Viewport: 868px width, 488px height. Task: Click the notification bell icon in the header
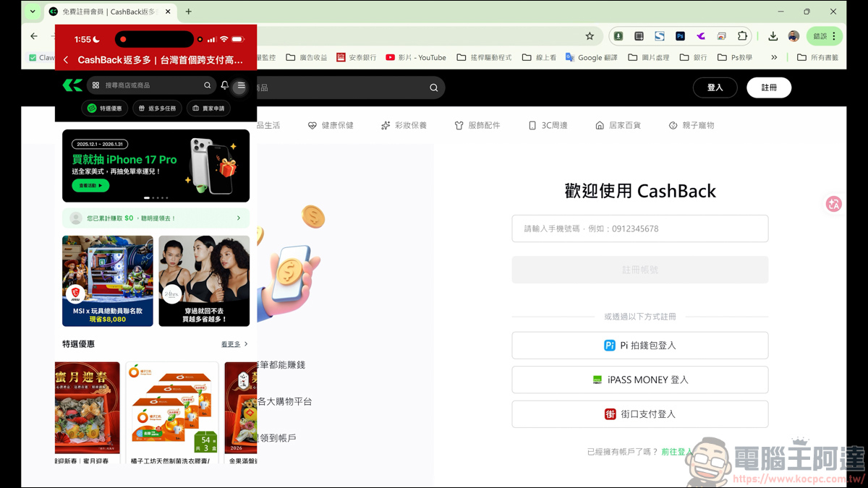[224, 85]
